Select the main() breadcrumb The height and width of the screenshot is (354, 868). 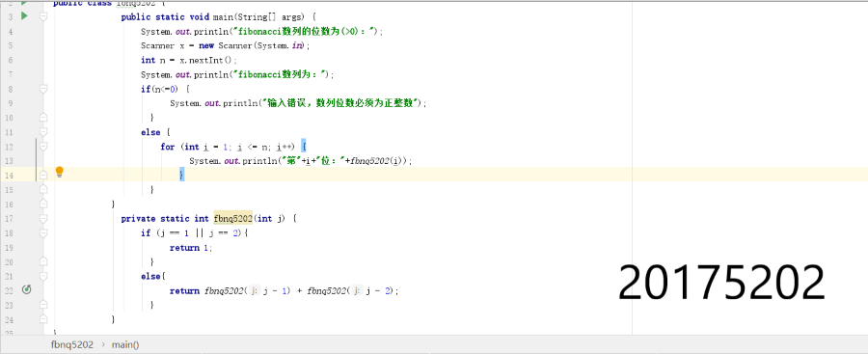click(125, 344)
